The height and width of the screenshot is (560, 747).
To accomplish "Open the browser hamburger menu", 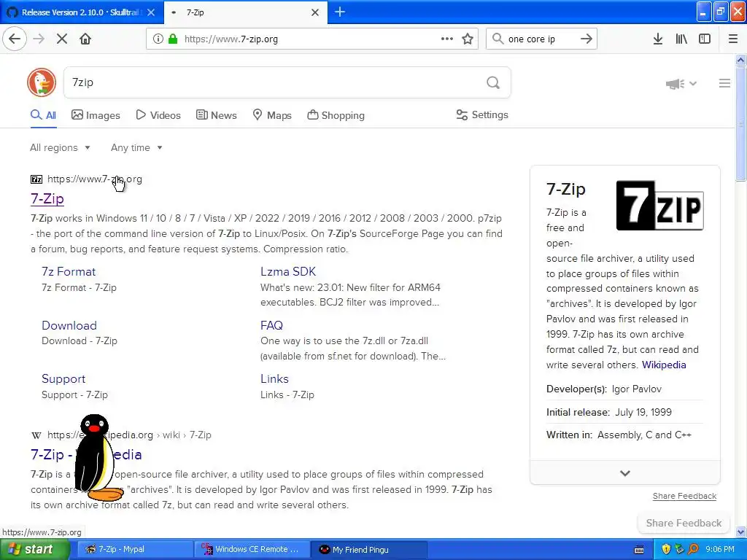I will 732,39.
